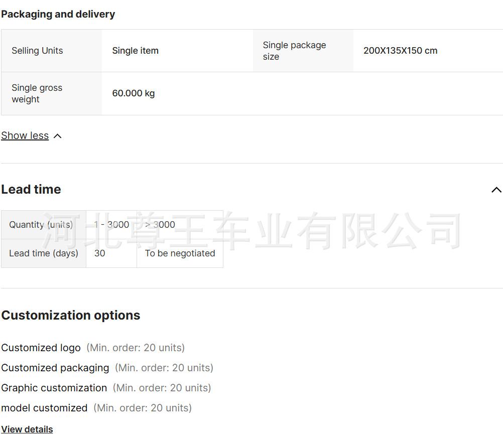503x448 pixels.
Task: Open the View details link
Action: click(x=27, y=429)
